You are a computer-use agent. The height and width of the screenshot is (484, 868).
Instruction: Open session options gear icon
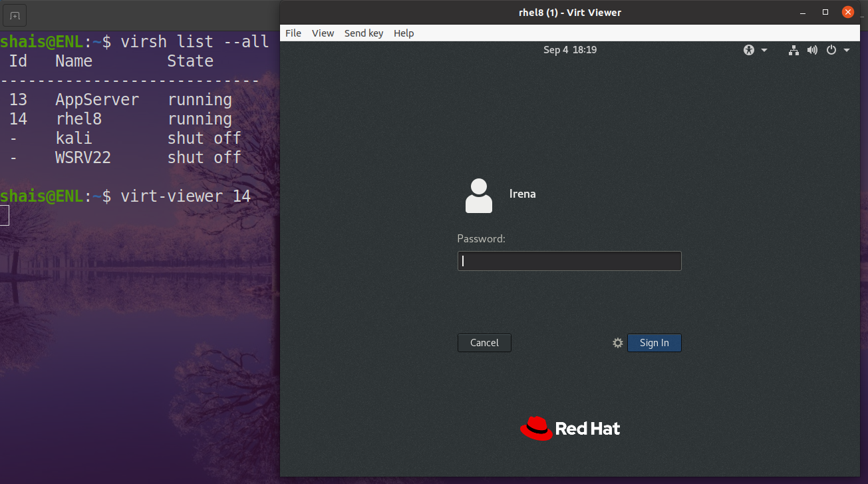[618, 343]
